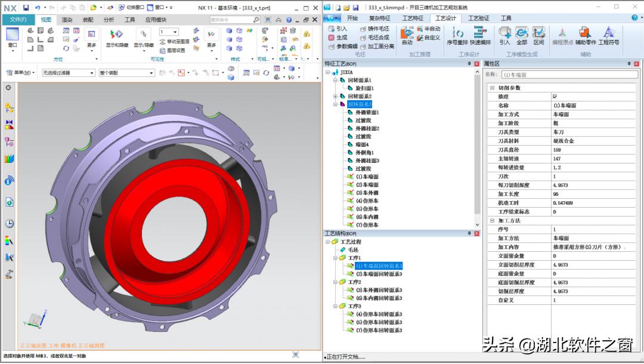The height and width of the screenshot is (364, 644).
Task: Click 引入 icon in 工序模型生成 group
Action: click(x=504, y=35)
